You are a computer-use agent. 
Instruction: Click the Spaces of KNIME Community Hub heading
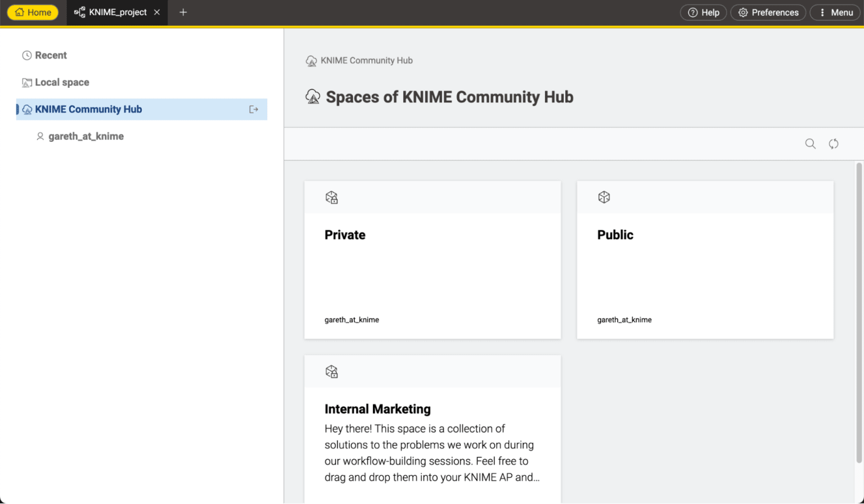pyautogui.click(x=449, y=97)
